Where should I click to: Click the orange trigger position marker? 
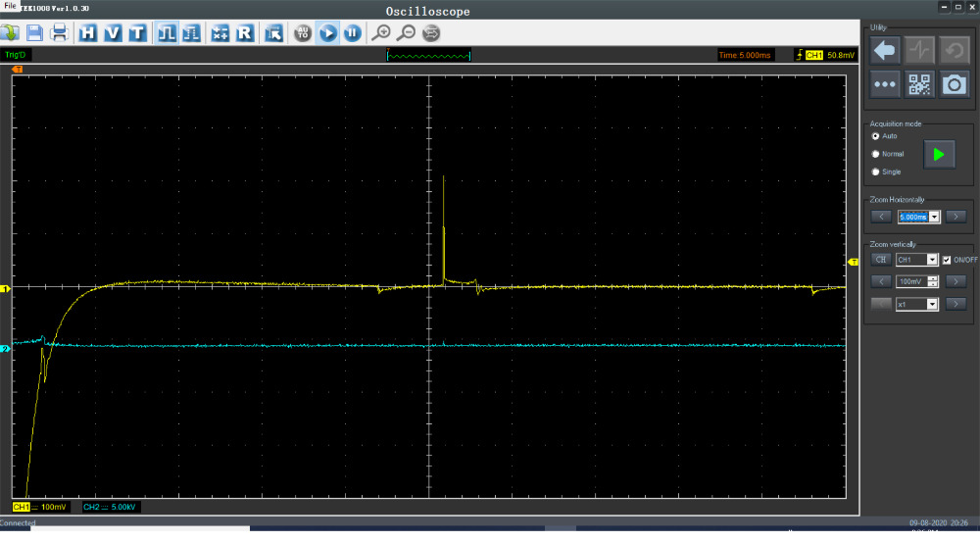click(18, 70)
